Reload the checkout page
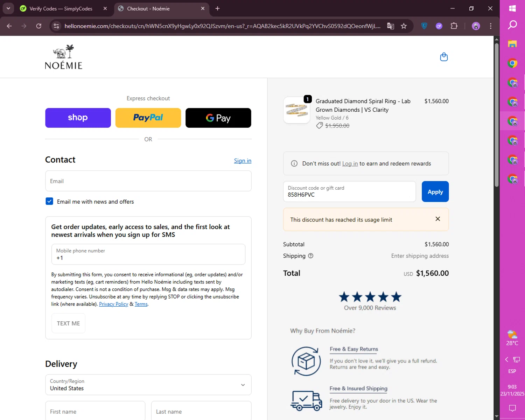 point(39,26)
